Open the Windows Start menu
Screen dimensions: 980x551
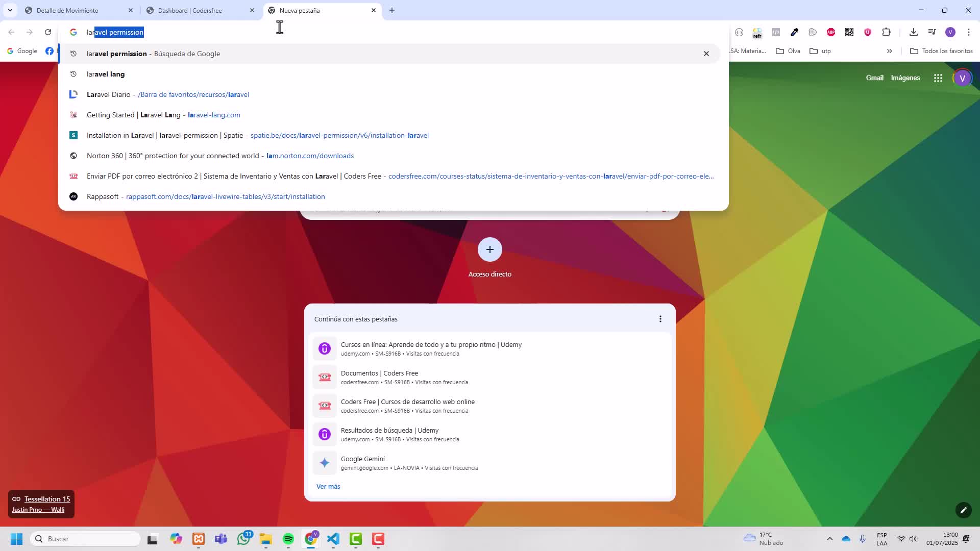pos(16,539)
